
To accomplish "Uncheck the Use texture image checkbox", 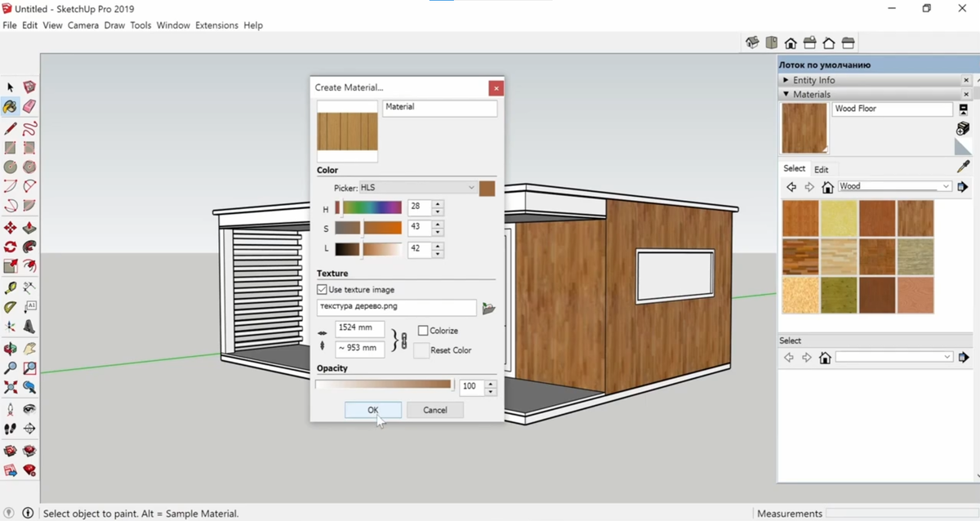I will tap(322, 289).
